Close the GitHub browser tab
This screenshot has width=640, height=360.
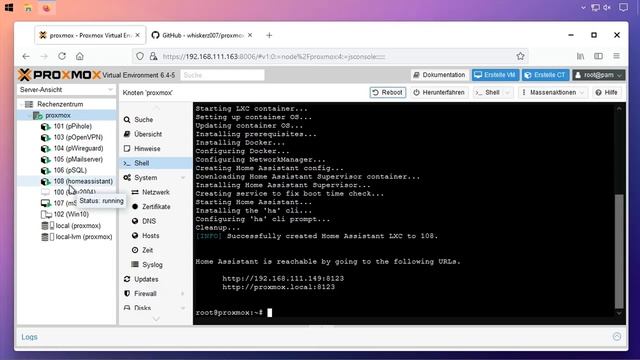(250, 36)
